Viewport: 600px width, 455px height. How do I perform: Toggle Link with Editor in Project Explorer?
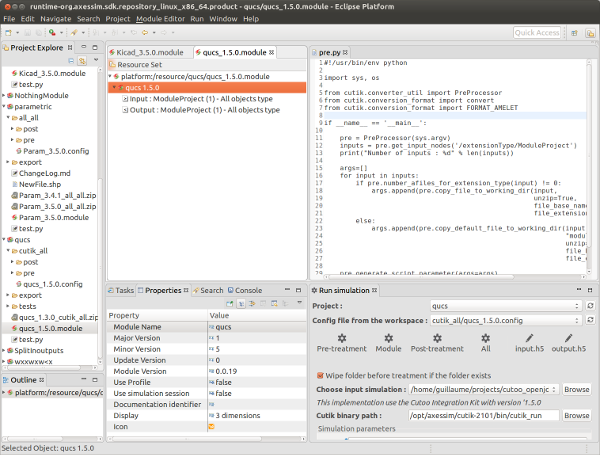[x=82, y=60]
